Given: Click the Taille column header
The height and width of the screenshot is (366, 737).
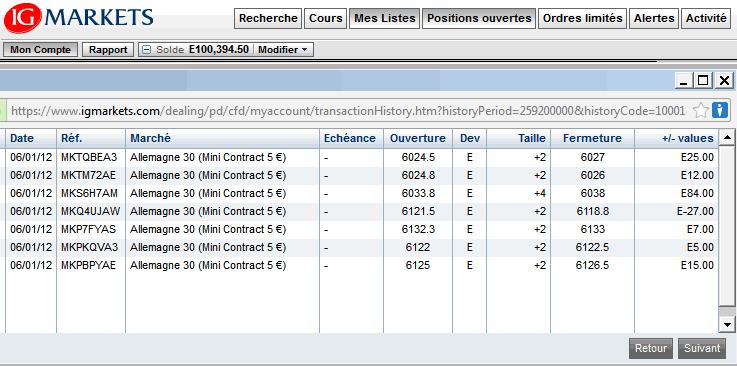Looking at the screenshot, I should (518, 139).
